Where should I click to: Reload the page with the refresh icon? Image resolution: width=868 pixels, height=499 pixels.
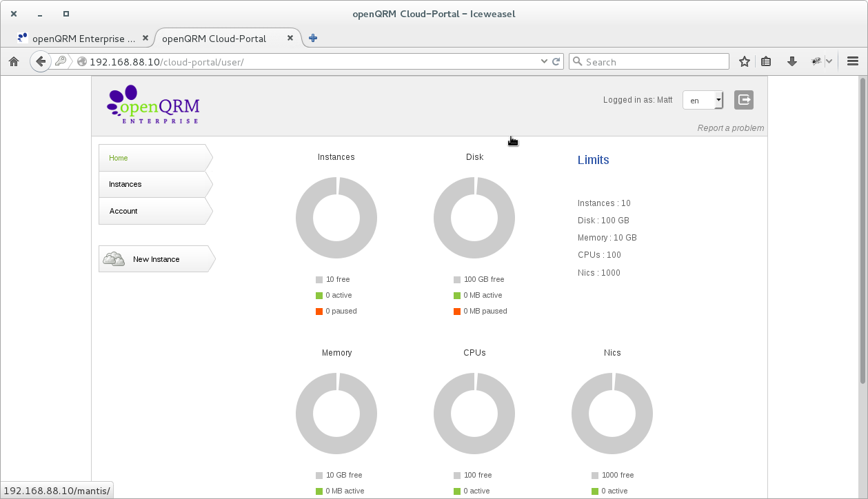point(556,61)
